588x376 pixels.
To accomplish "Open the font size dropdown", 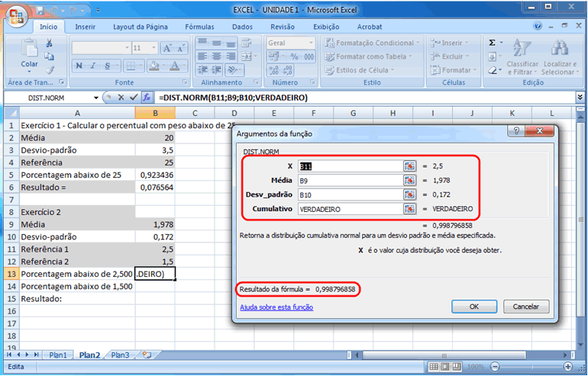I will click(x=155, y=47).
